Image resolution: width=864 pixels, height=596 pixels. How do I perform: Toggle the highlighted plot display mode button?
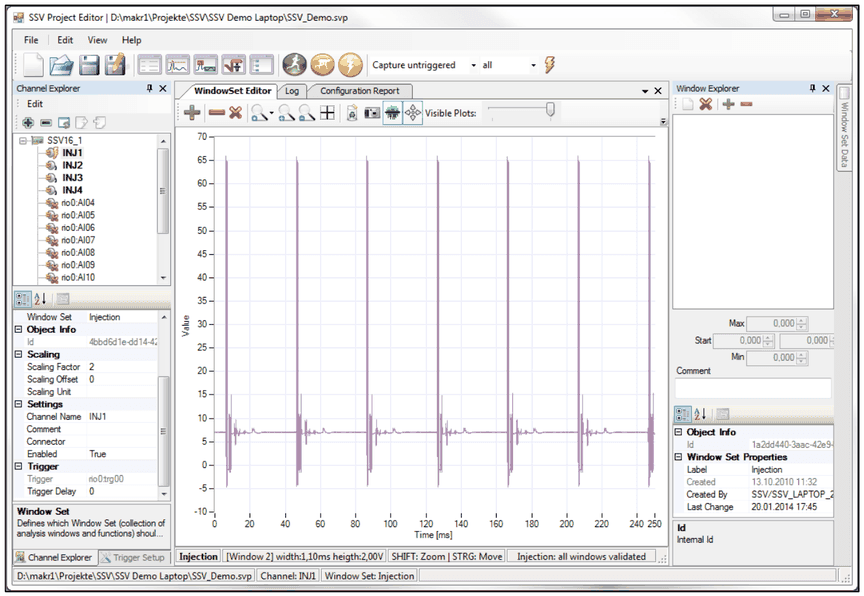point(392,113)
